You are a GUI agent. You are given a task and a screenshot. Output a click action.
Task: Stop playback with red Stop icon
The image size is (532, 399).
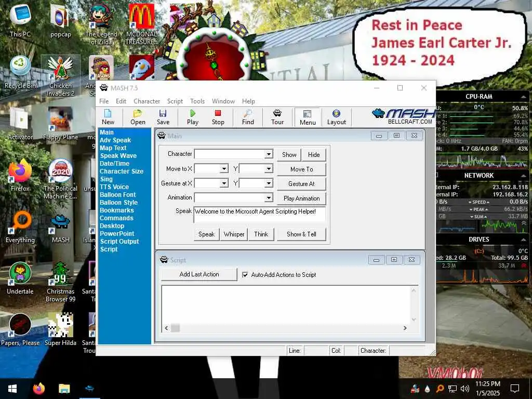218,117
